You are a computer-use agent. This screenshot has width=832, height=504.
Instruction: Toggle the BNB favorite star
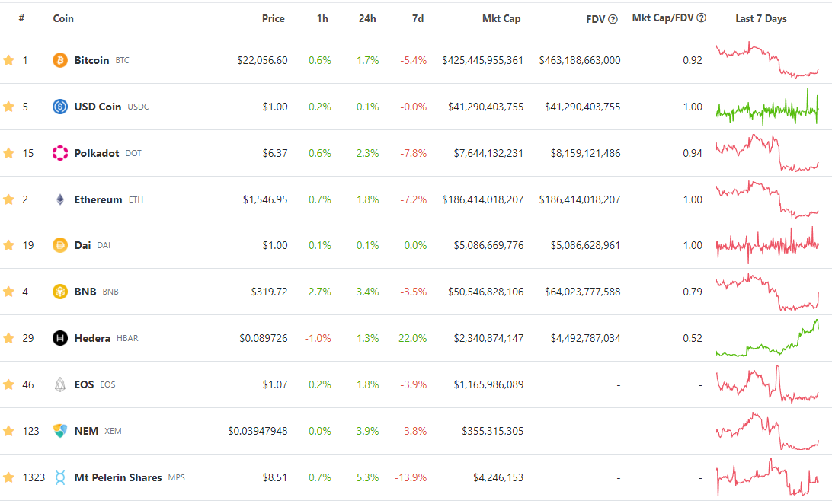(8, 292)
